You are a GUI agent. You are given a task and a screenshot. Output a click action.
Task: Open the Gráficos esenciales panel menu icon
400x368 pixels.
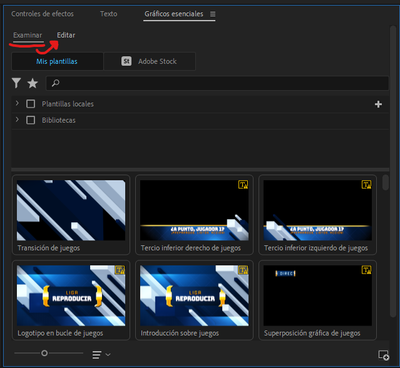[213, 14]
